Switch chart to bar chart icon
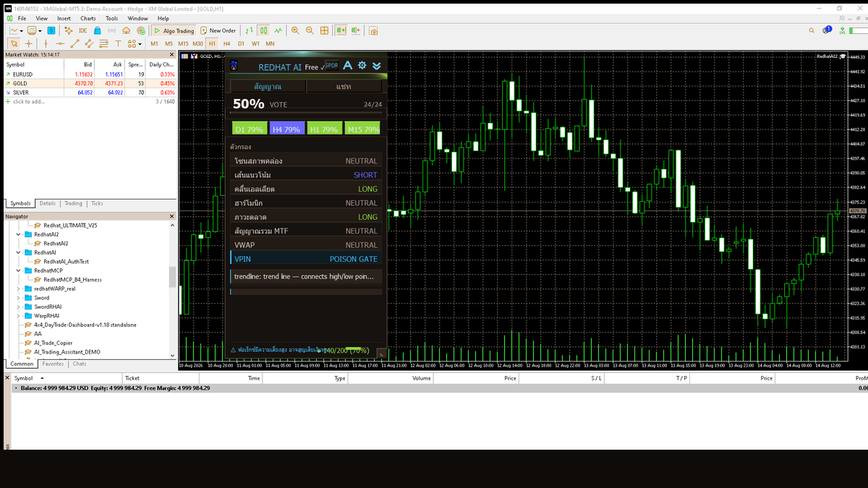The image size is (868, 488). [x=250, y=30]
